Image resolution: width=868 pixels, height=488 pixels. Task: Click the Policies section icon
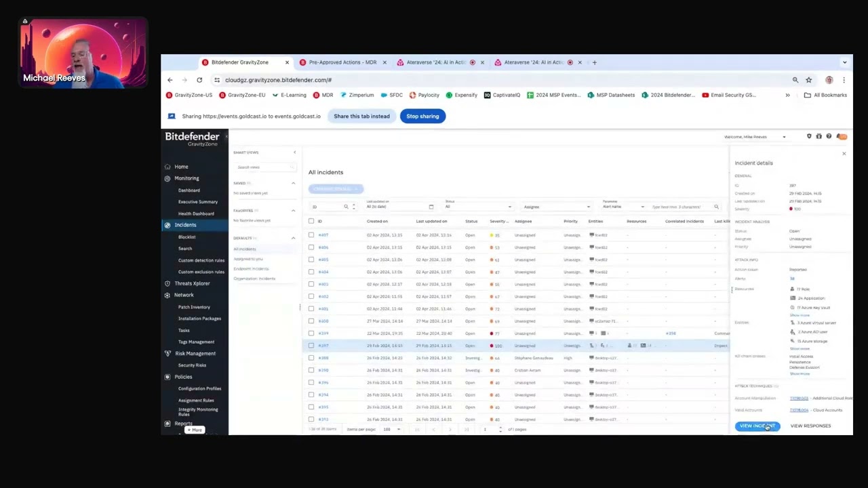pyautogui.click(x=167, y=377)
